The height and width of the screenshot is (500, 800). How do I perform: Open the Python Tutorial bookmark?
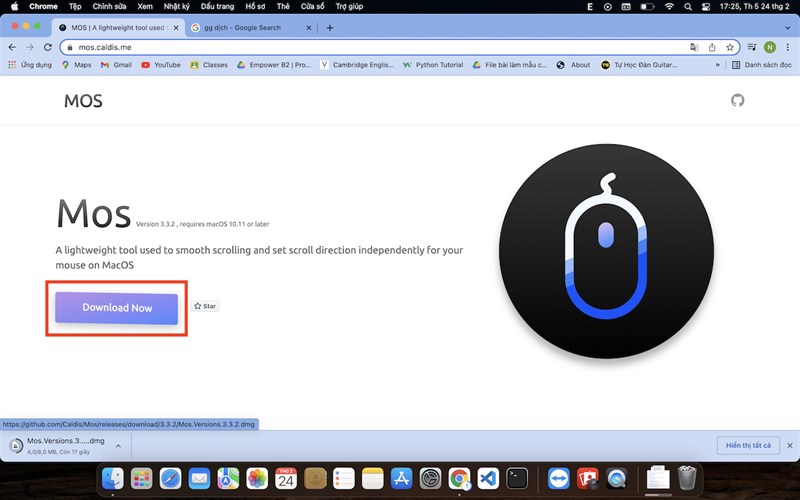(x=433, y=65)
